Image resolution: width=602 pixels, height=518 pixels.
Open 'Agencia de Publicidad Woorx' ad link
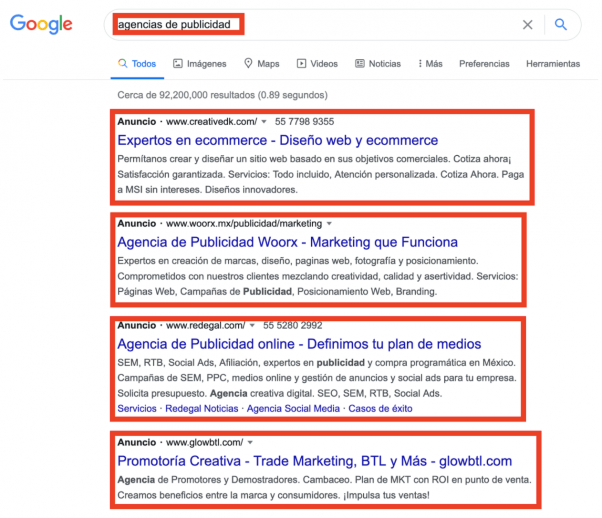click(288, 242)
